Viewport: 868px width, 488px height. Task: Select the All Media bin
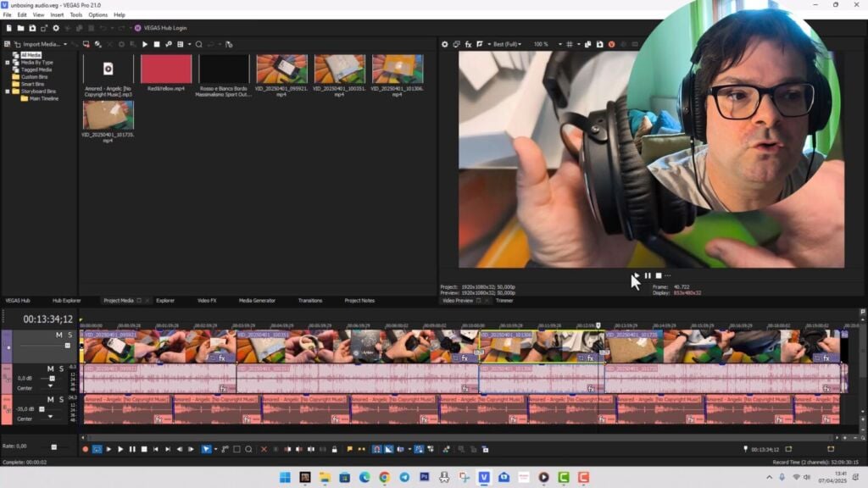pos(31,55)
